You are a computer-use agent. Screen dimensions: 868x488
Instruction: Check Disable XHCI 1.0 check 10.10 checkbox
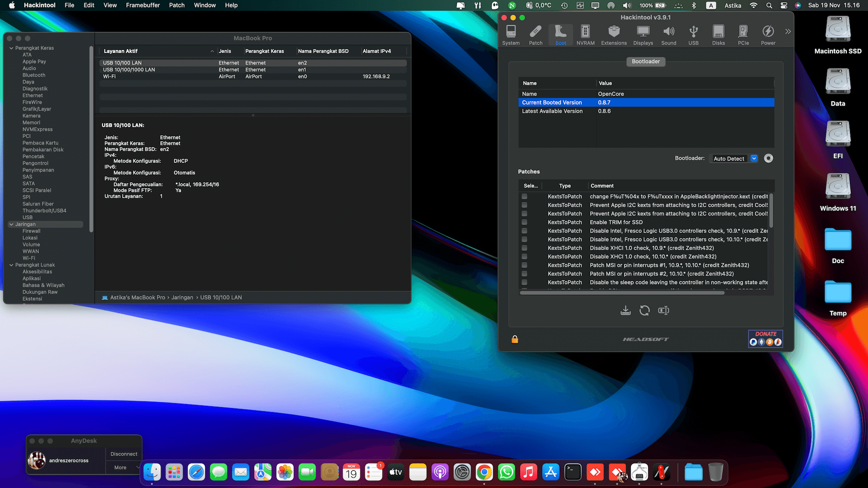point(524,257)
